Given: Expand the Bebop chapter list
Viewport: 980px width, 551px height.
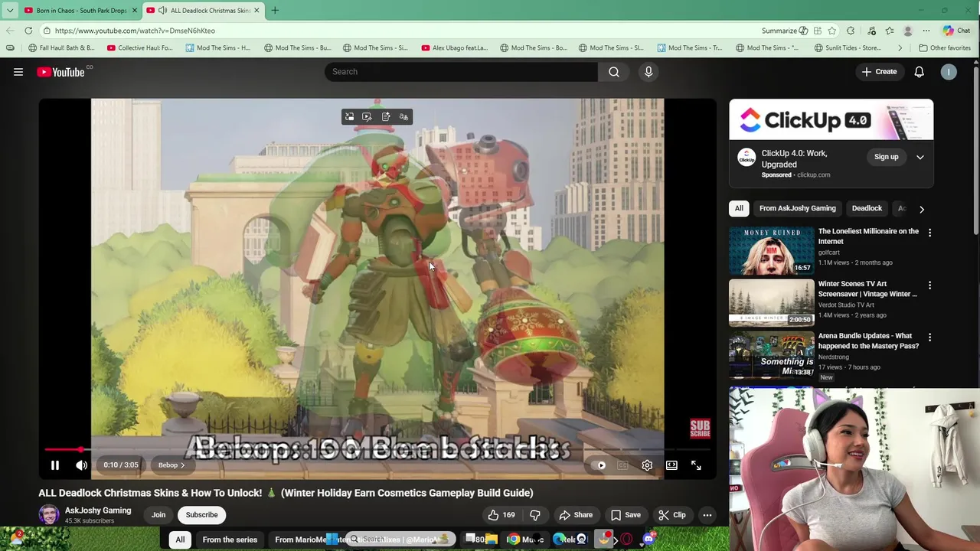Looking at the screenshot, I should tap(171, 465).
